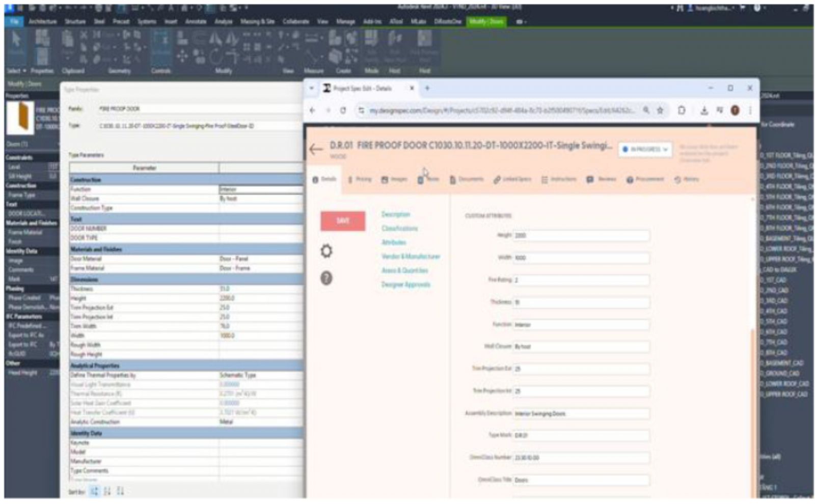Open the gear settings icon below Save

[x=327, y=251]
